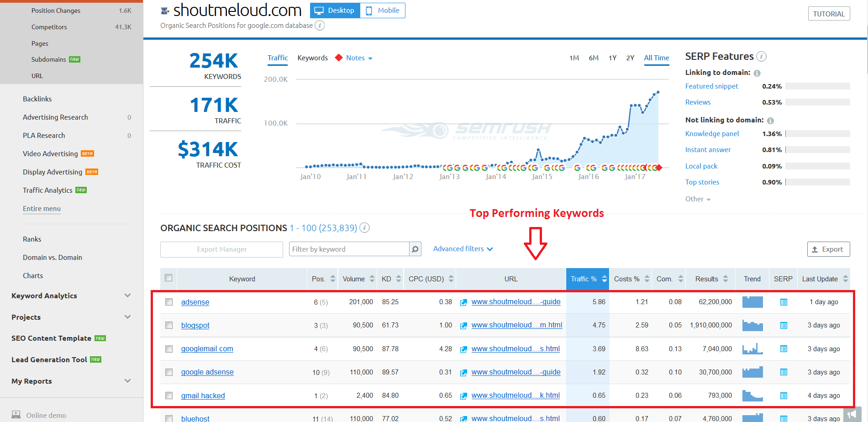The image size is (868, 422).
Task: Open external link icon for adsense URL
Action: 463,302
